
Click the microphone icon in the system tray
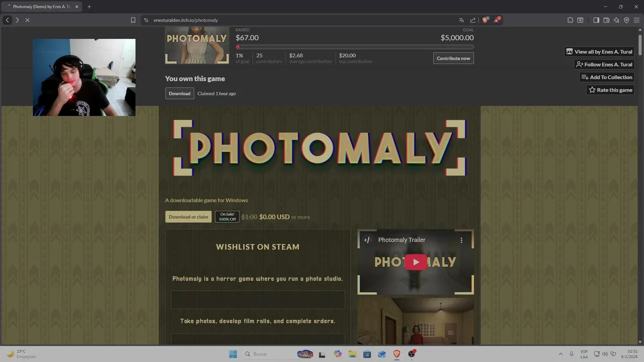tap(572, 354)
